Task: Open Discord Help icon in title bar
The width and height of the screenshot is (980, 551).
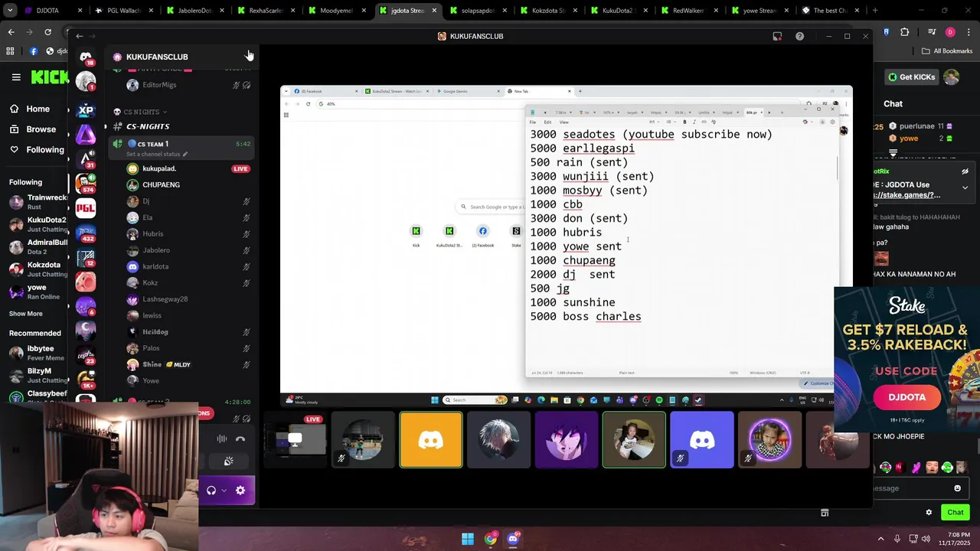Action: [799, 36]
